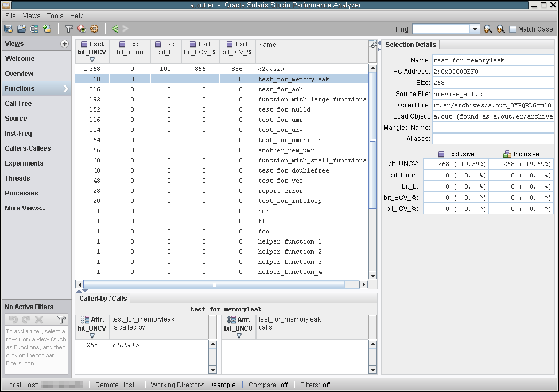
Task: Click the app icon in title bar
Action: coord(6,5)
